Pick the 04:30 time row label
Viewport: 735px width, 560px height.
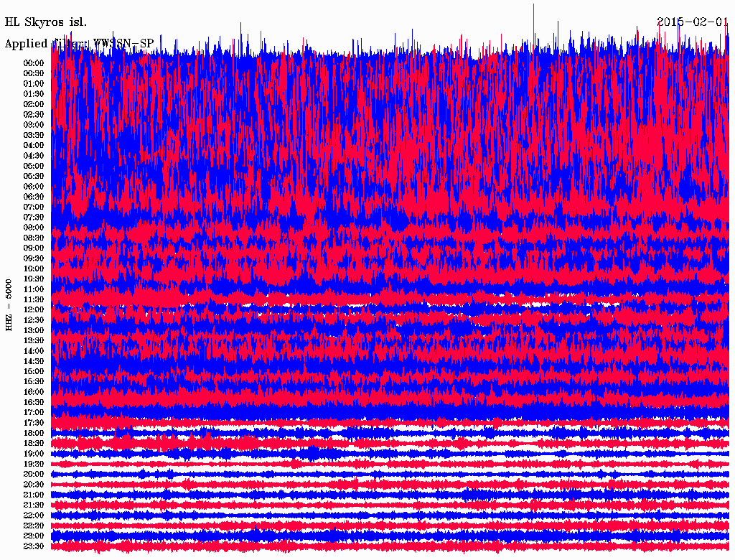(x=34, y=156)
